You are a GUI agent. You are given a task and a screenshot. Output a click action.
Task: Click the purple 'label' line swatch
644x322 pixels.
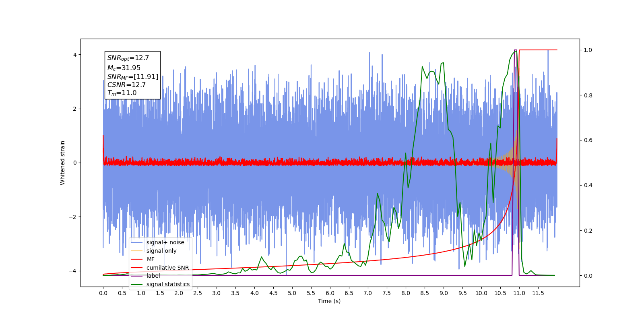(x=137, y=276)
